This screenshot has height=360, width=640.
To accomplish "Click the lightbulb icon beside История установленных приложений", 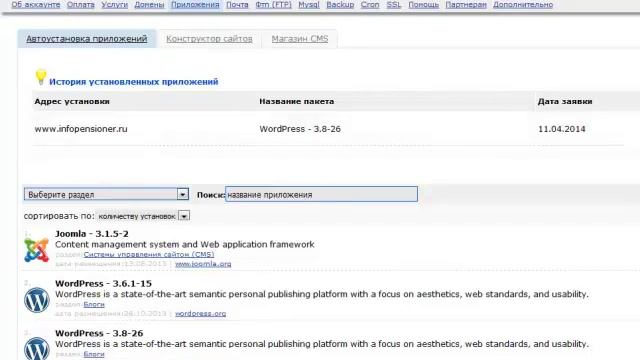I will tap(41, 77).
